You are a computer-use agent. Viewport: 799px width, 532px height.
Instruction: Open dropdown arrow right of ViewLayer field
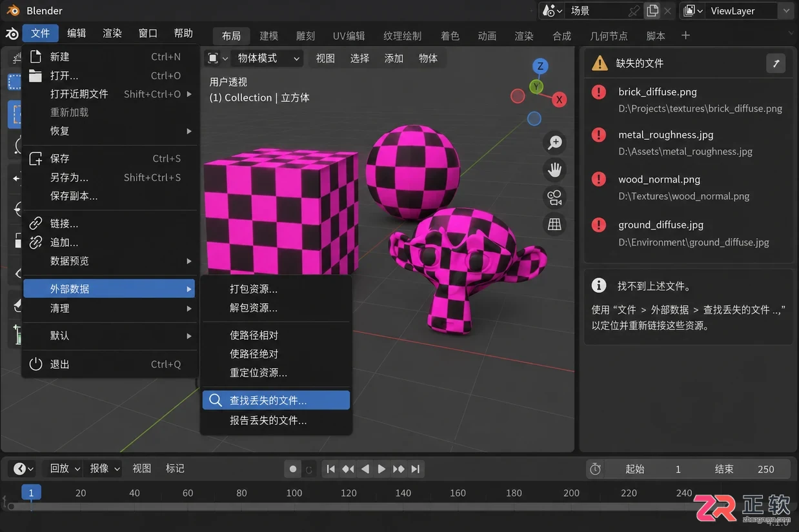pos(785,11)
